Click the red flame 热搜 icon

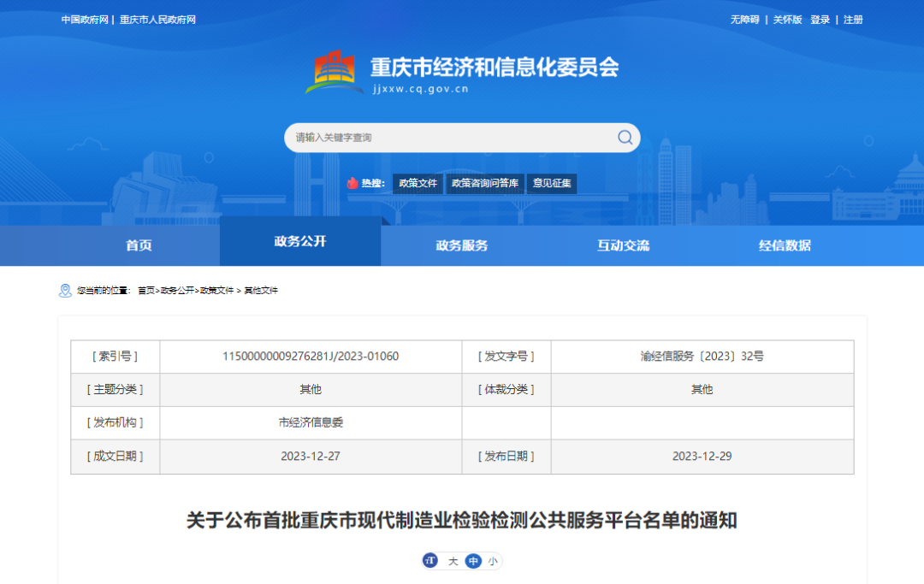click(352, 183)
